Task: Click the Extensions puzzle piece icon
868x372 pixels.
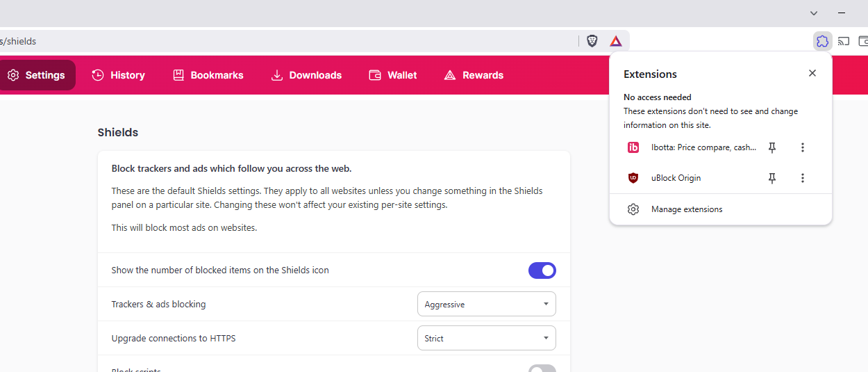Action: coord(822,41)
